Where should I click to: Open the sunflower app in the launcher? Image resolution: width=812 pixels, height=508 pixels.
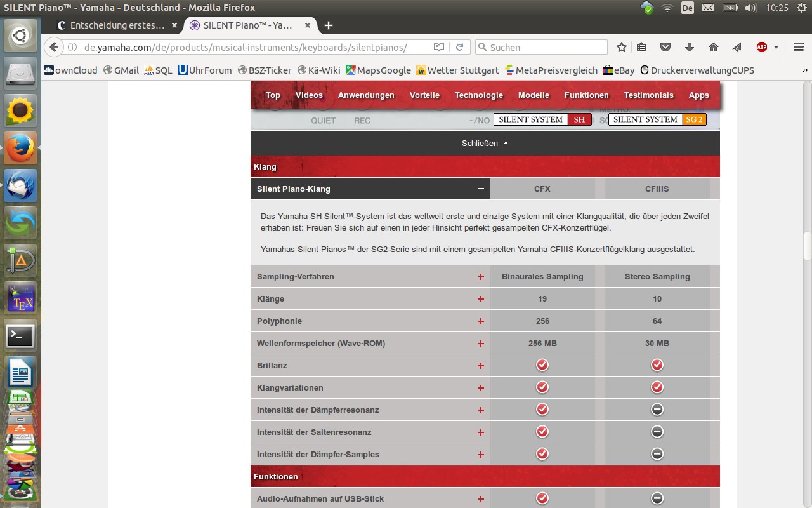[x=20, y=110]
